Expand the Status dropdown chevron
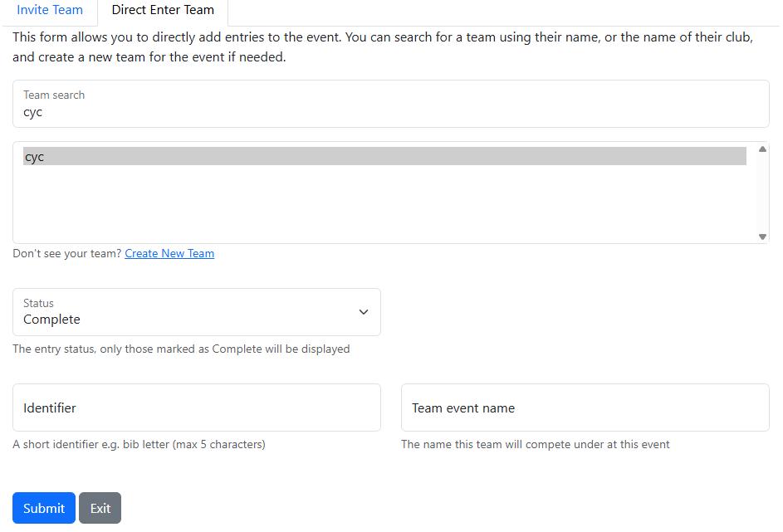 pos(363,312)
